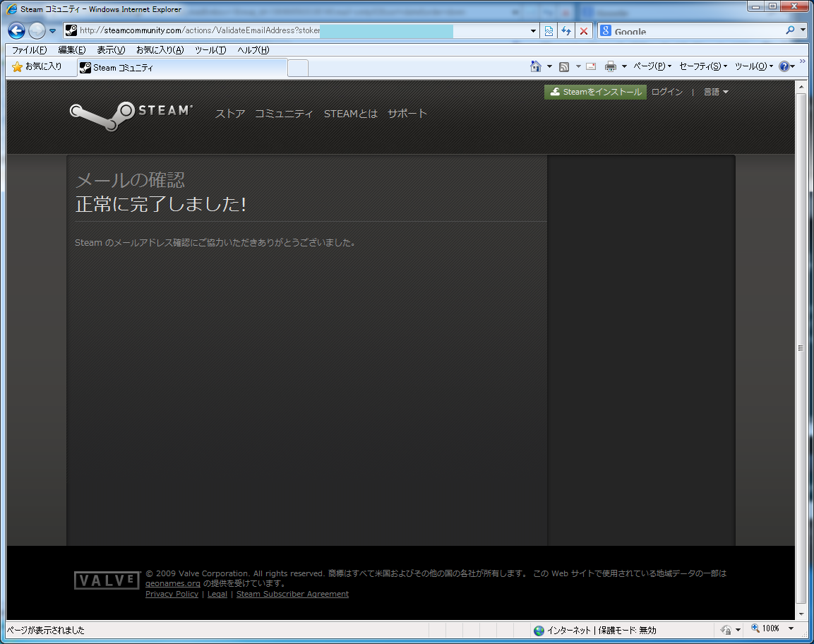Image resolution: width=814 pixels, height=644 pixels.
Task: Click the STEAM logo
Action: (131, 115)
